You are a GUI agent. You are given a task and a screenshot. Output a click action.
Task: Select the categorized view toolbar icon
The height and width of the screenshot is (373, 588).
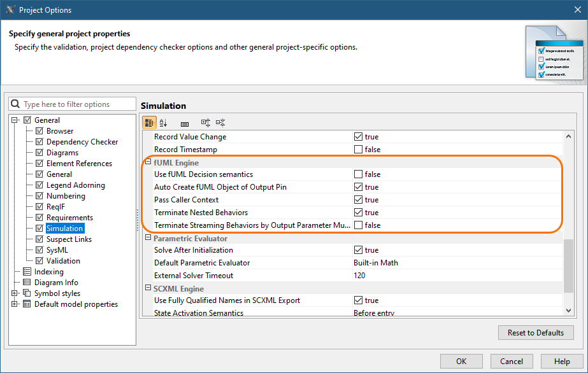[x=148, y=123]
